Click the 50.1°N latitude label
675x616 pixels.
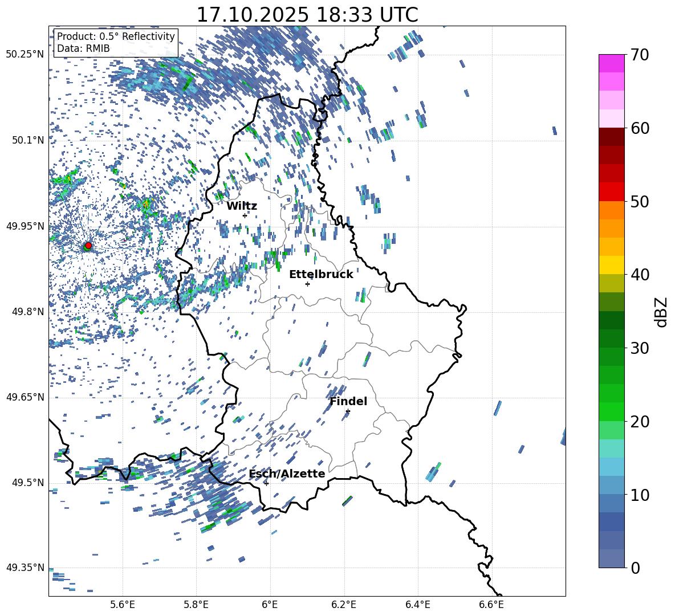(x=28, y=140)
